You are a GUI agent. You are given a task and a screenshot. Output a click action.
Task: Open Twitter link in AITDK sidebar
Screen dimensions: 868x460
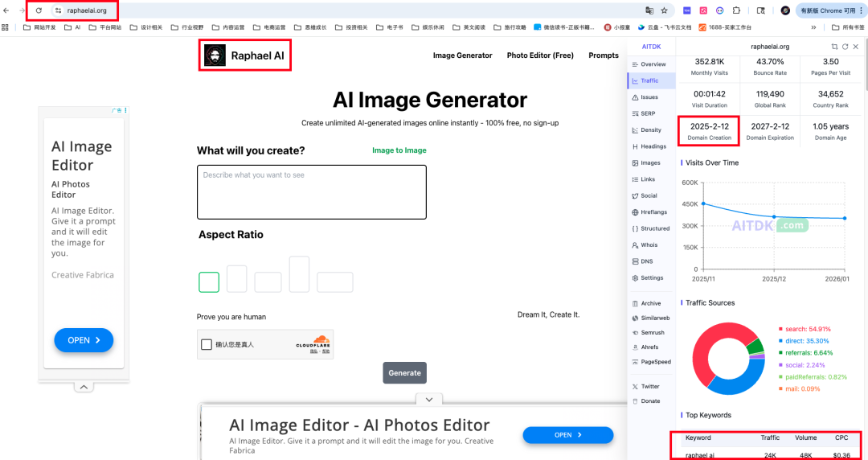[652, 386]
